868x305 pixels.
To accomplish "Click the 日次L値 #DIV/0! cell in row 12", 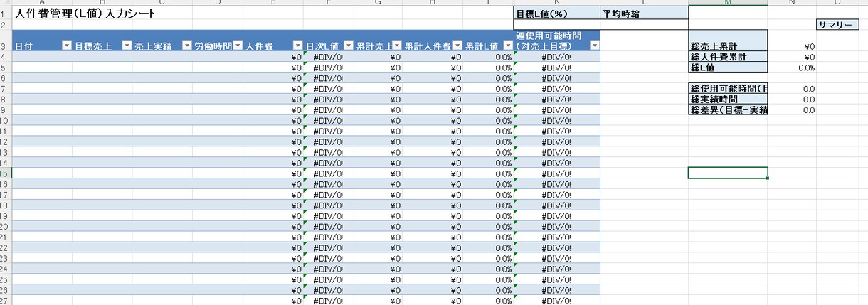I will [328, 141].
